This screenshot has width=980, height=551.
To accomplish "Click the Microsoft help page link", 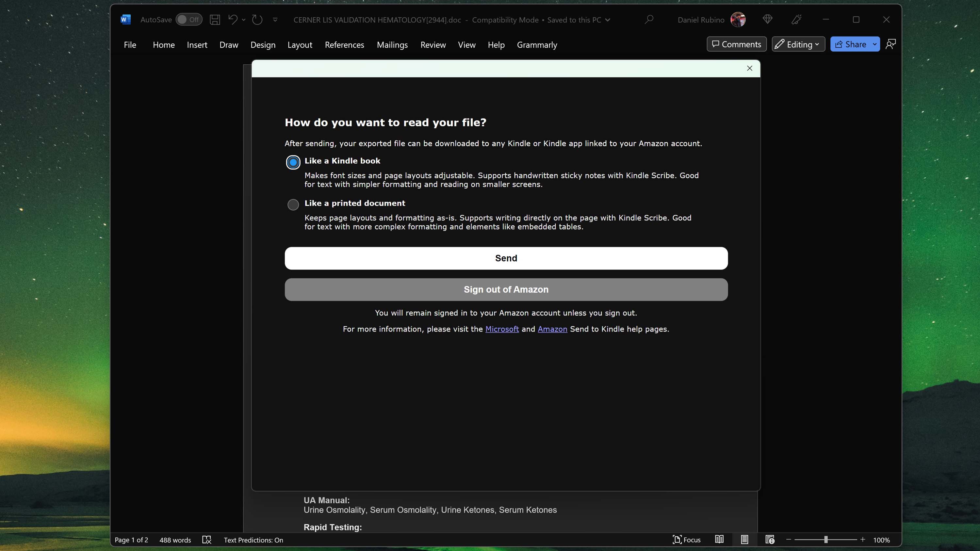I will click(501, 330).
